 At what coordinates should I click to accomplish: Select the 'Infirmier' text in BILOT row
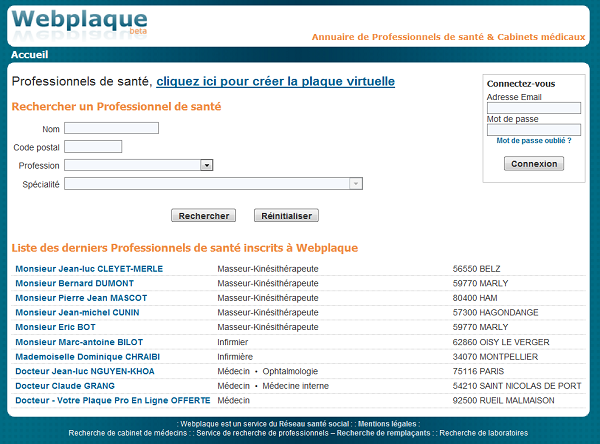[x=233, y=342]
